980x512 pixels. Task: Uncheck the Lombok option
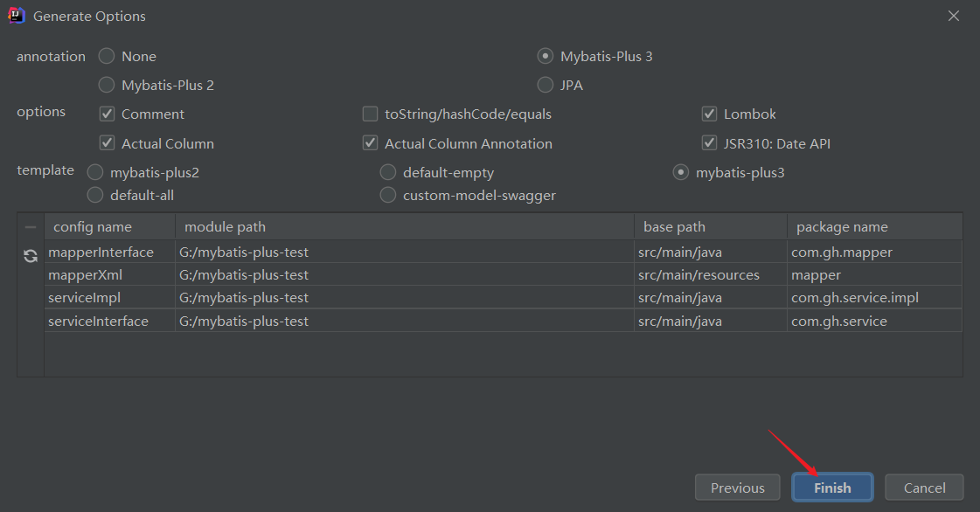[x=710, y=114]
